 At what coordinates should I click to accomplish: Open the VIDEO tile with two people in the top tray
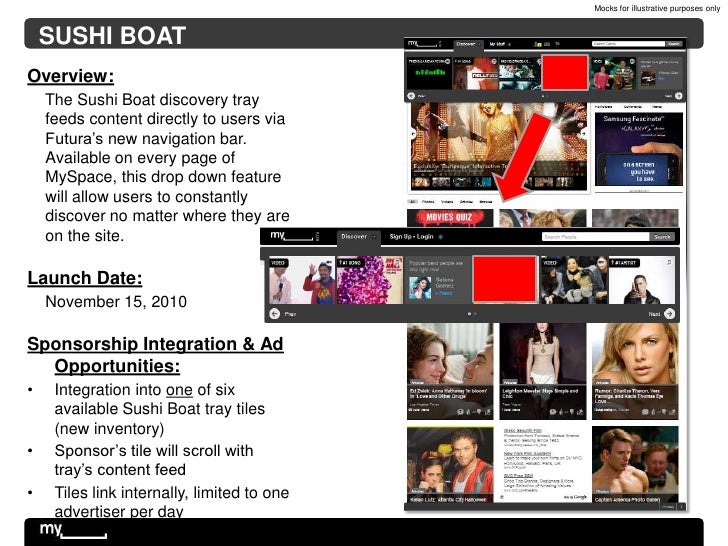point(613,73)
